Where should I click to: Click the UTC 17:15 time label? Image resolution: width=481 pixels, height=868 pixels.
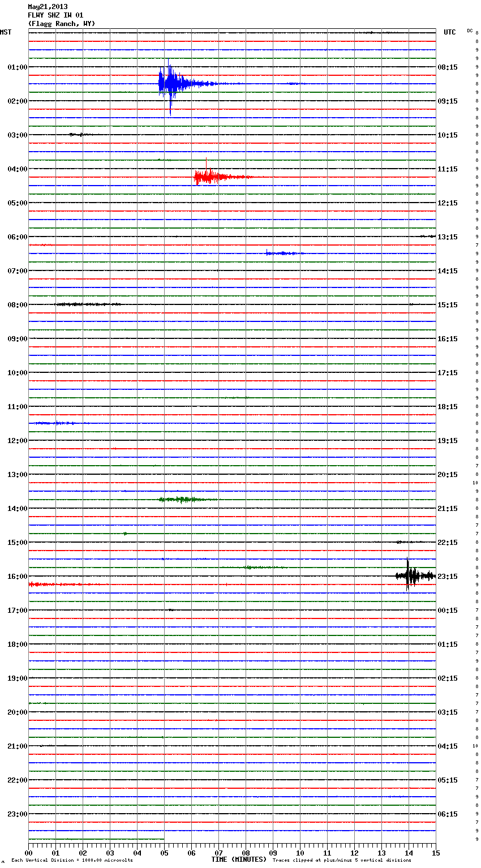(448, 373)
